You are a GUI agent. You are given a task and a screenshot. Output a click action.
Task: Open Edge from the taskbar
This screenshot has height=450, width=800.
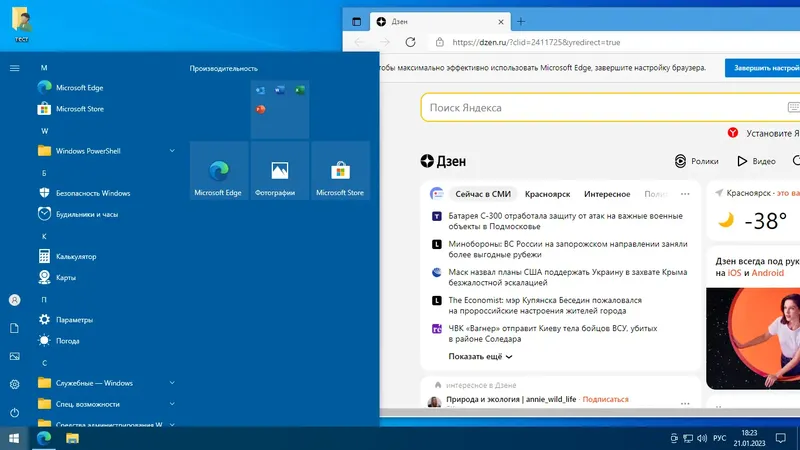point(44,438)
